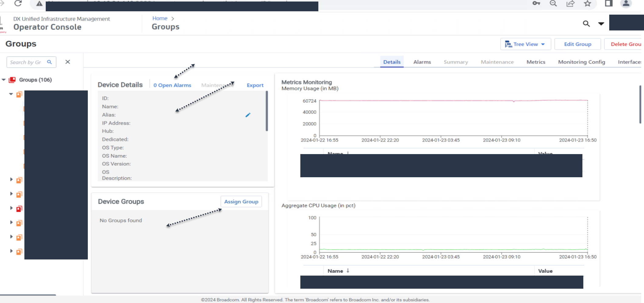Open the 0 Open Alarms link
Image resolution: width=644 pixels, height=303 pixels.
(172, 85)
